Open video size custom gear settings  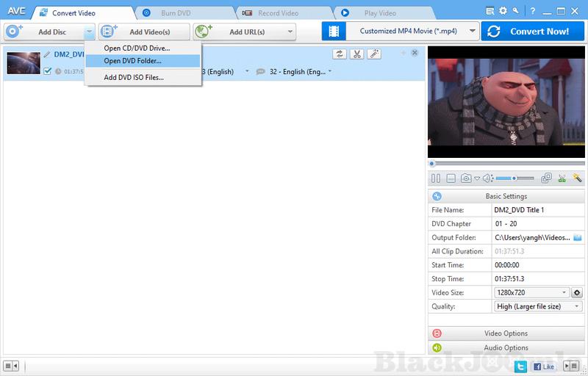click(x=578, y=292)
